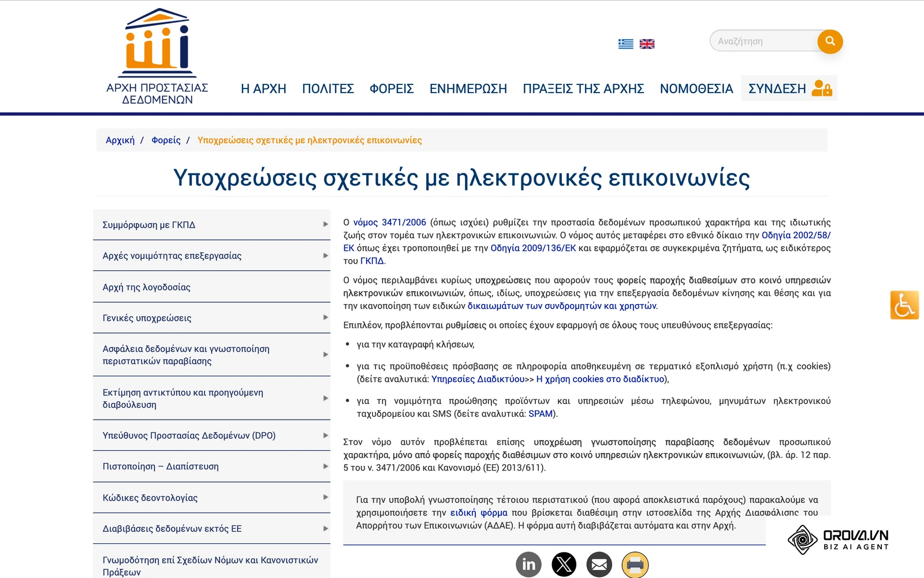Open Κώδικες δεοντολογίας sidebar label
Viewport: 924px width, 578px height.
[150, 498]
